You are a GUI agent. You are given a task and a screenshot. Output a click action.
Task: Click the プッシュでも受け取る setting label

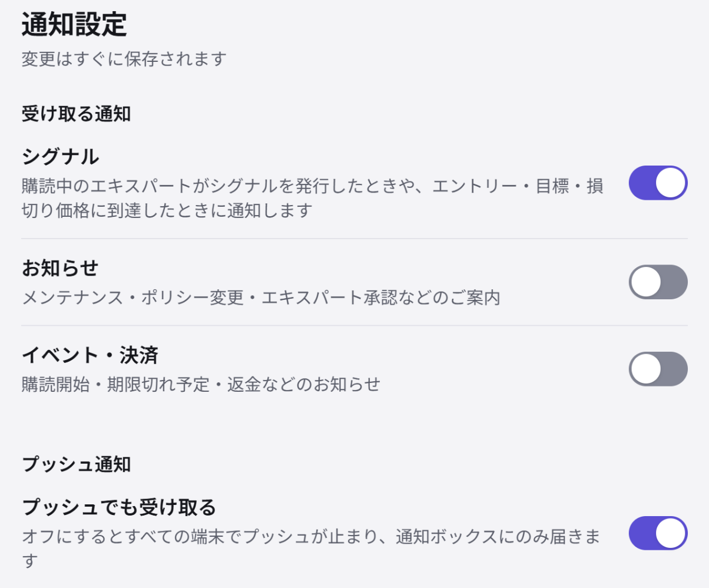[x=119, y=507]
